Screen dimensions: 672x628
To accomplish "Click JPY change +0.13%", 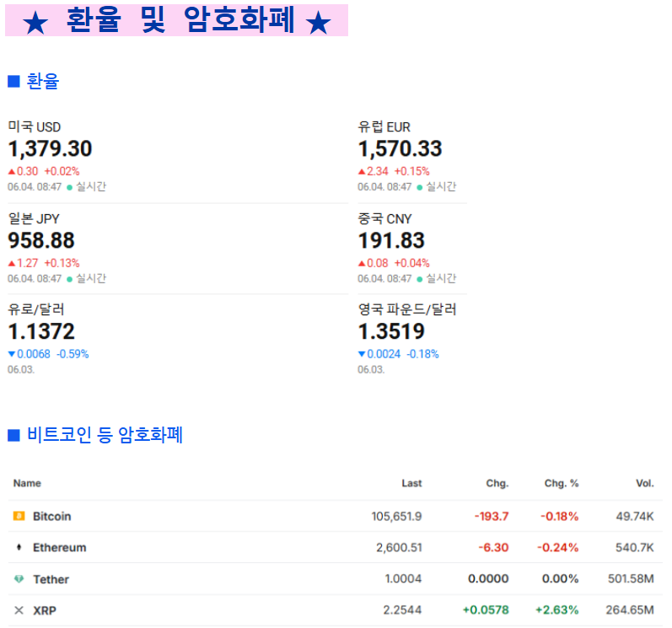I will click(62, 263).
